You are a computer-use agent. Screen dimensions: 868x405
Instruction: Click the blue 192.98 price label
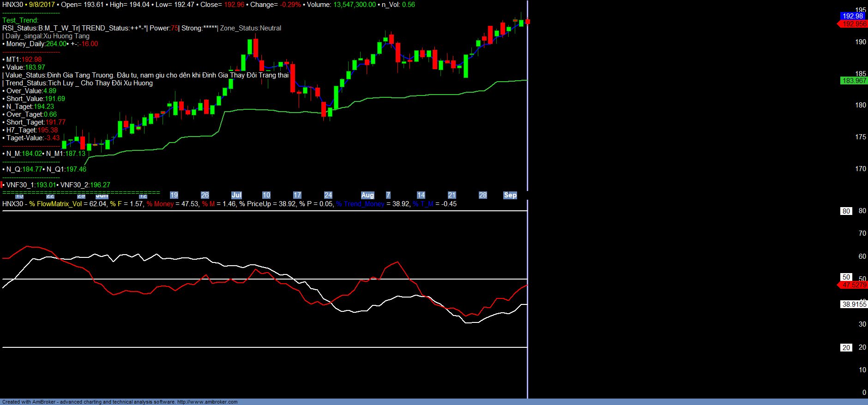click(853, 16)
